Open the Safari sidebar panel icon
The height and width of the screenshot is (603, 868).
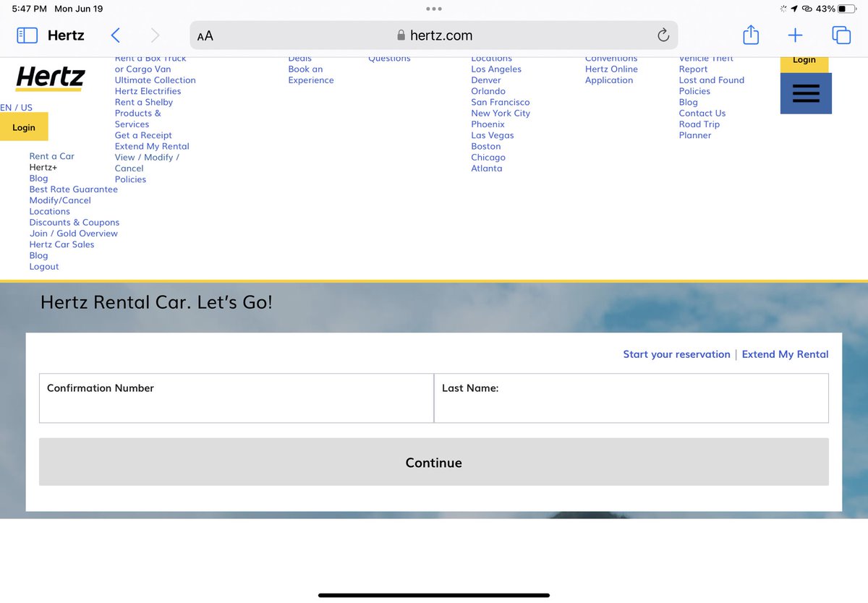click(27, 35)
